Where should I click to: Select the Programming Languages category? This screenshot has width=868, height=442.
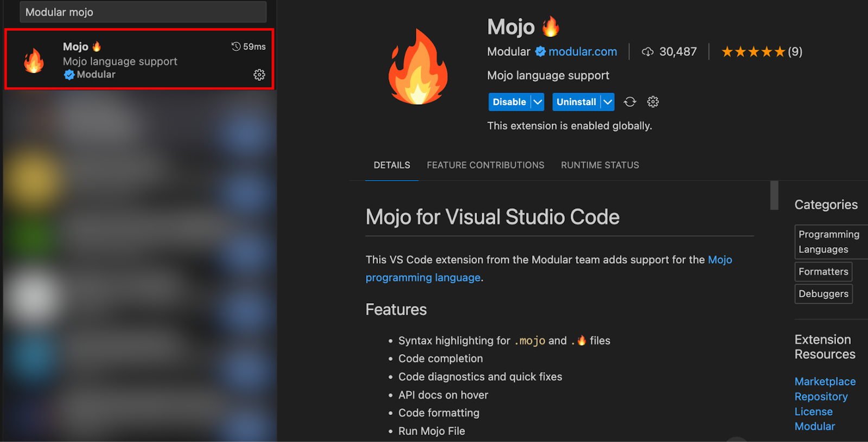831,242
